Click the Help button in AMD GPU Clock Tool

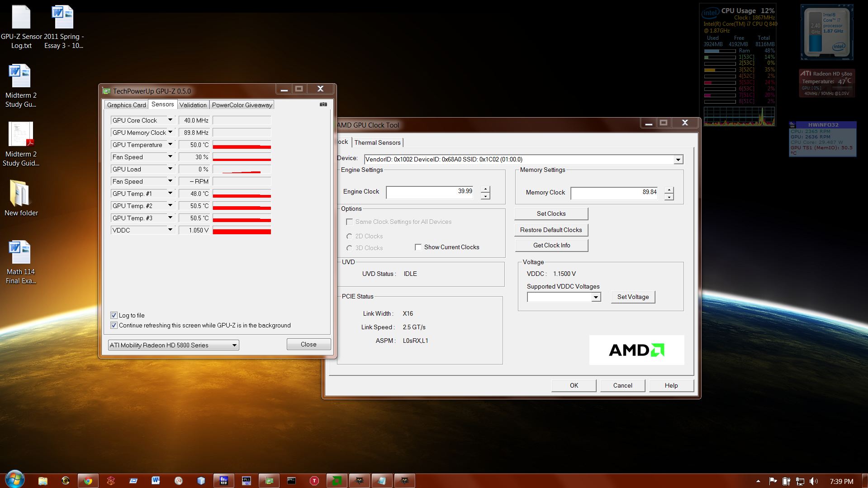click(x=671, y=385)
